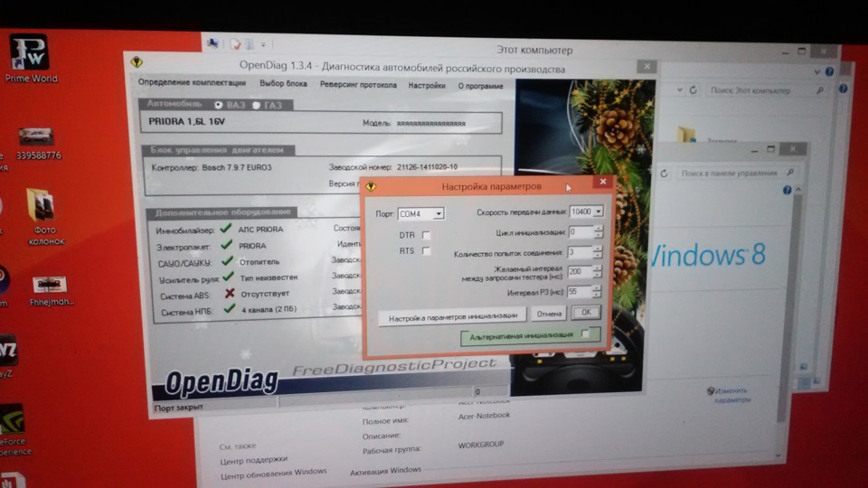Confirm settings with the OK button
The height and width of the screenshot is (488, 868).
586,312
